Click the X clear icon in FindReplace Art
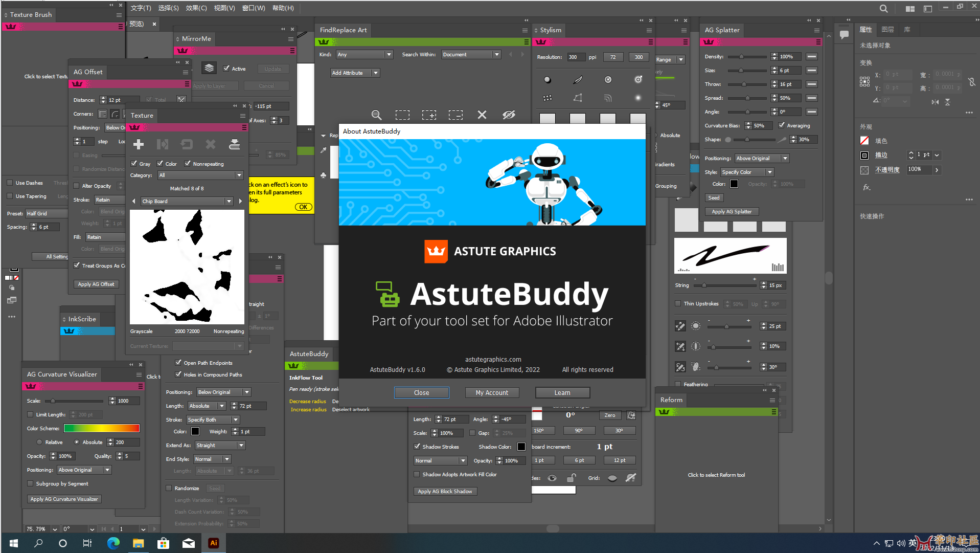 click(482, 115)
